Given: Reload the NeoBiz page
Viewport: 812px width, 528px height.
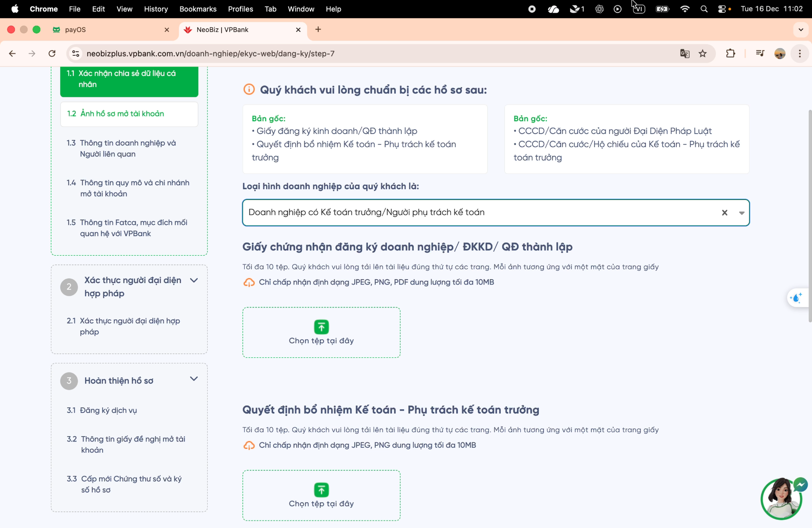Looking at the screenshot, I should [52, 54].
